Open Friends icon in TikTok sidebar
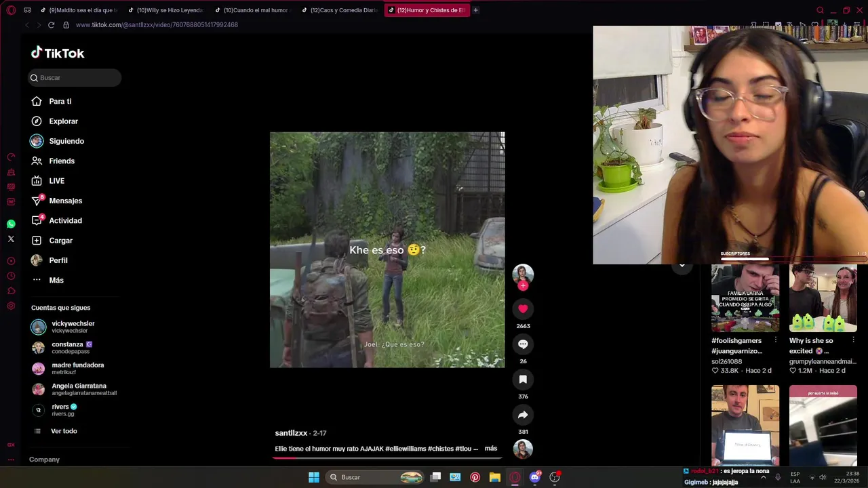This screenshot has height=488, width=868. click(37, 161)
